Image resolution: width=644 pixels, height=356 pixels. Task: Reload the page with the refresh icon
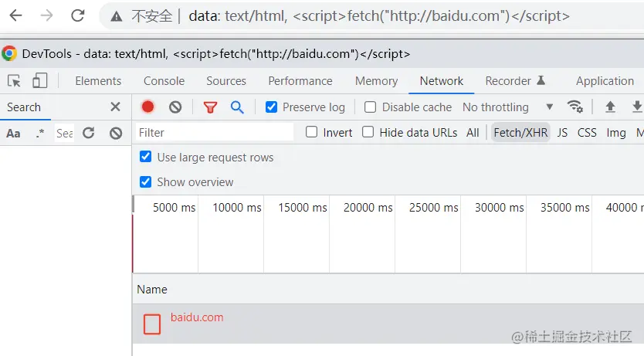78,15
